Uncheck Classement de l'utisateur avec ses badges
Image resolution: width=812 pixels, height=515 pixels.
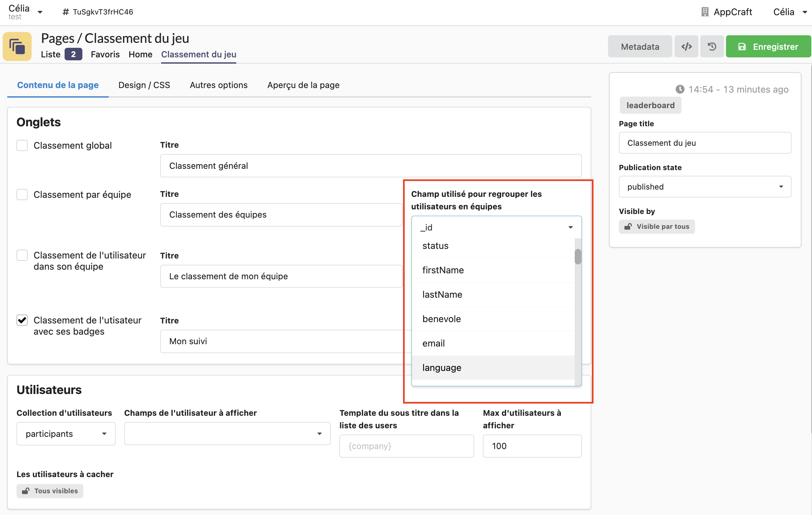coord(22,320)
